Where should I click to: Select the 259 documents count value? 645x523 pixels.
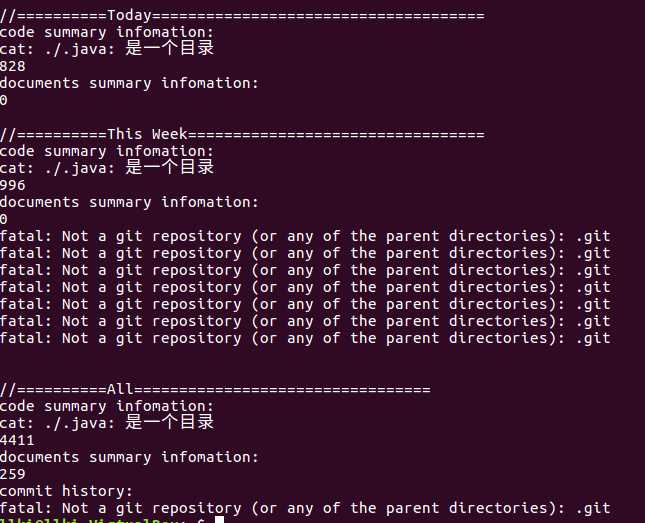[13, 474]
